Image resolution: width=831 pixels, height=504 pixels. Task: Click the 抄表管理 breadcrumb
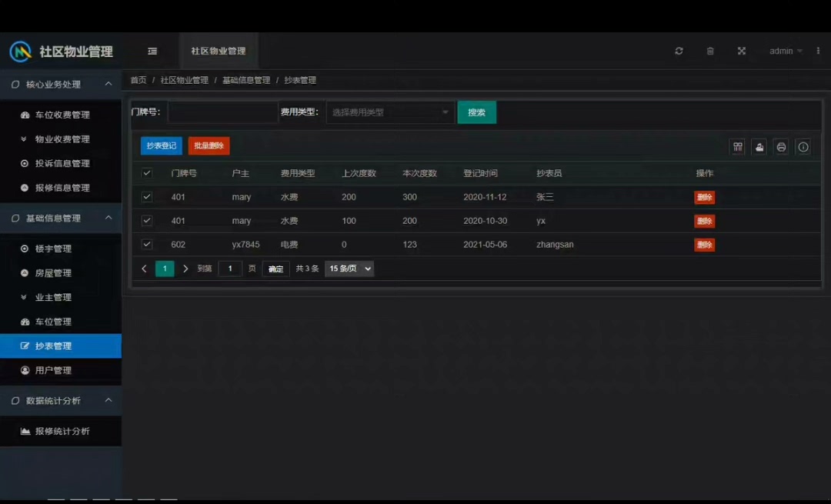[300, 80]
